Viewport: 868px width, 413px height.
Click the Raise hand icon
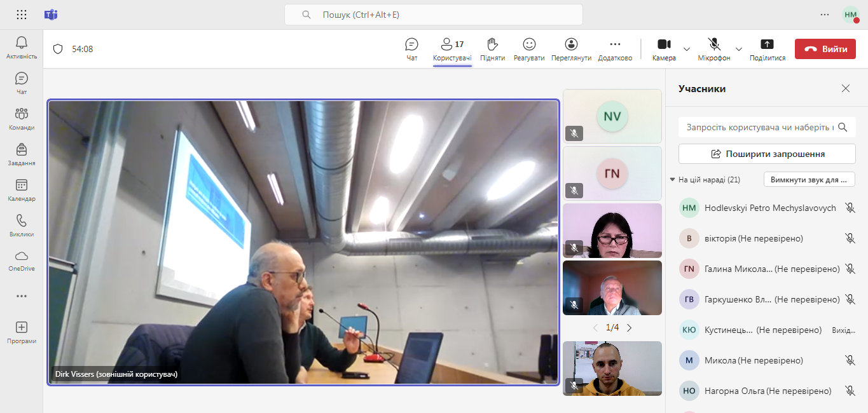(492, 49)
